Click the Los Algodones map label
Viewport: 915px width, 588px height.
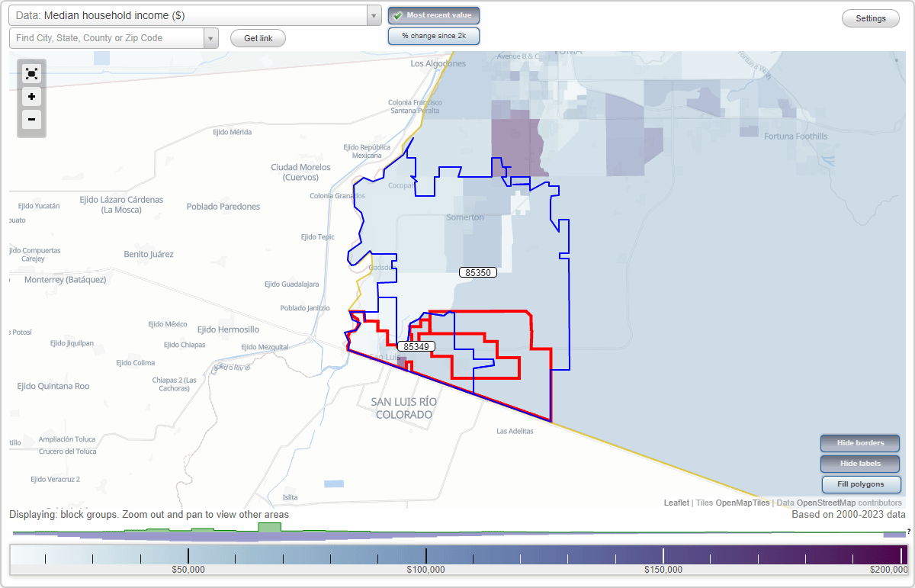(x=438, y=64)
